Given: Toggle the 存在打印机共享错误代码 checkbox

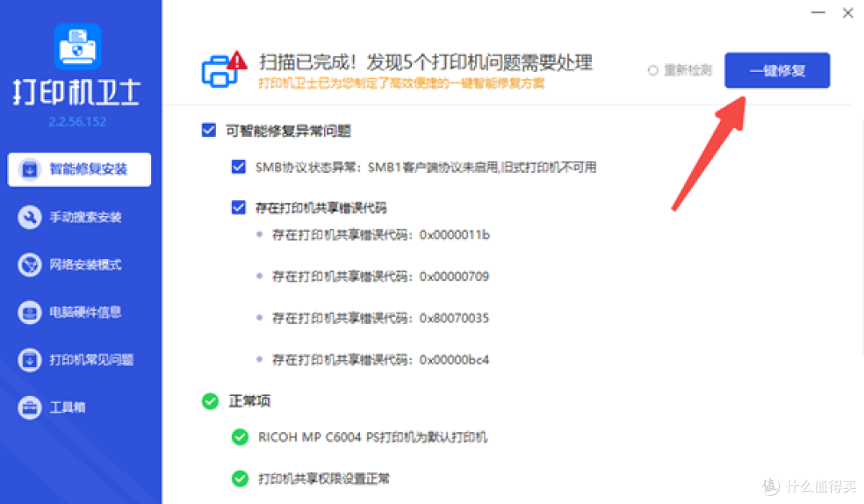Looking at the screenshot, I should tap(238, 208).
